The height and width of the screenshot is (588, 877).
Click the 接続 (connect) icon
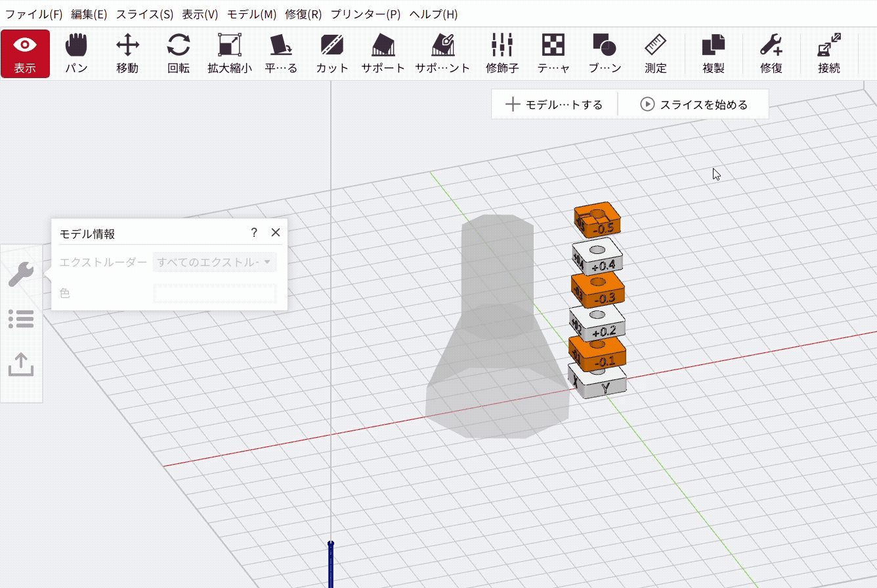[x=829, y=54]
